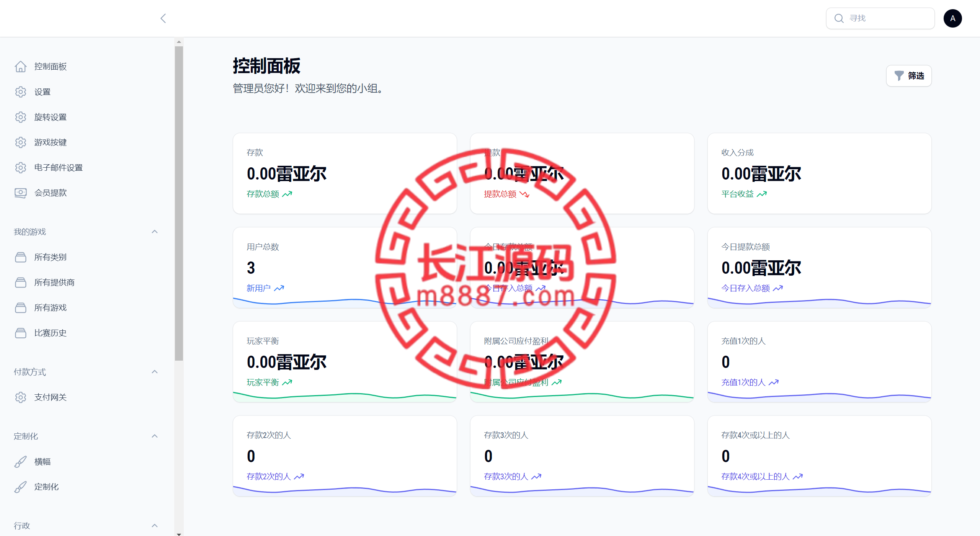Select 所有提供商 in sidebar
This screenshot has height=536, width=980.
point(54,283)
